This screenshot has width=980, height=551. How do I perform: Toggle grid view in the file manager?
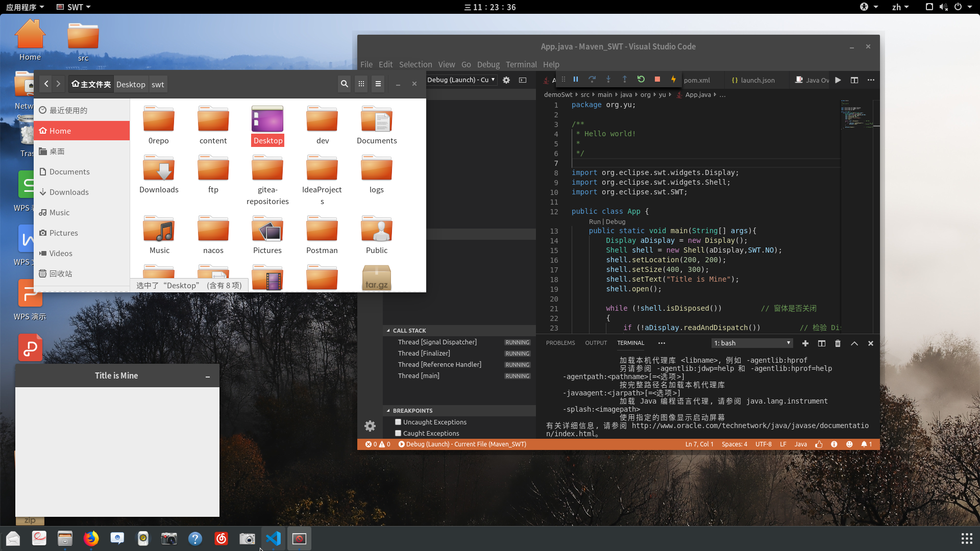[x=361, y=84]
